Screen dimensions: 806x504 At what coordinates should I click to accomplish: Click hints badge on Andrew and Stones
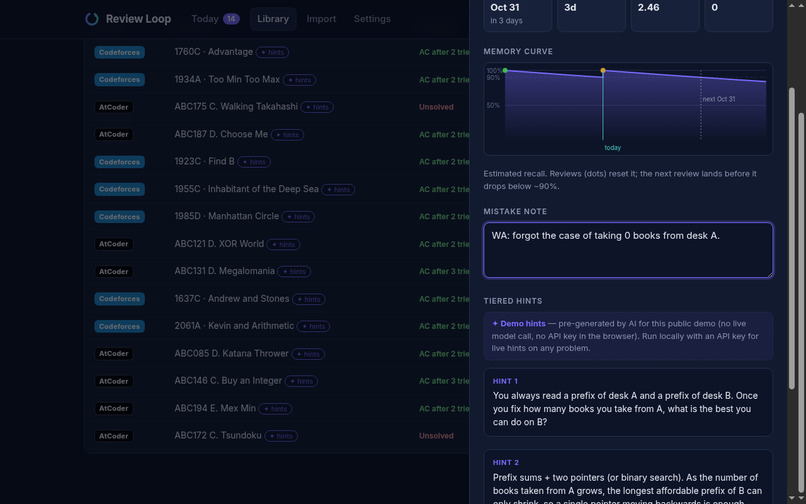pos(308,299)
